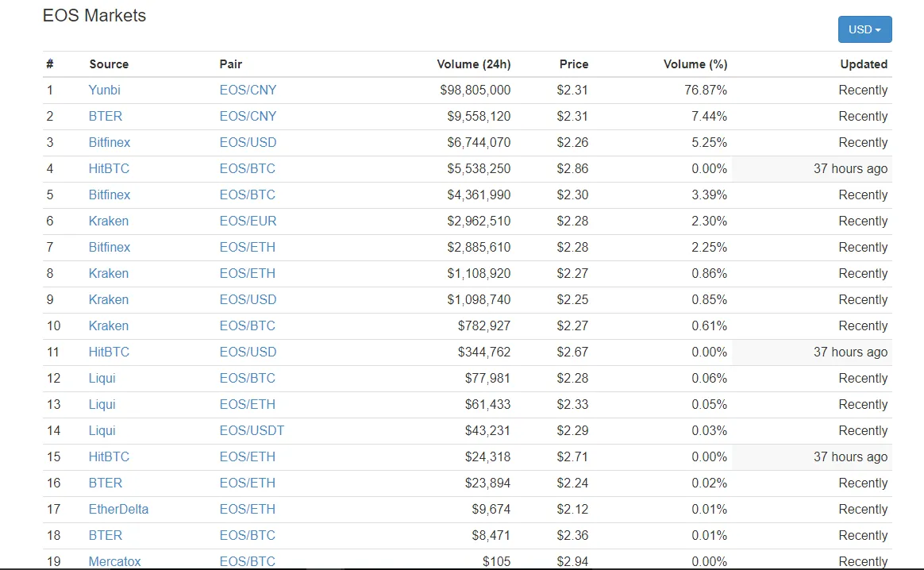This screenshot has height=570, width=924.
Task: Select the 37 hours ago cell in row 15
Action: (x=850, y=456)
